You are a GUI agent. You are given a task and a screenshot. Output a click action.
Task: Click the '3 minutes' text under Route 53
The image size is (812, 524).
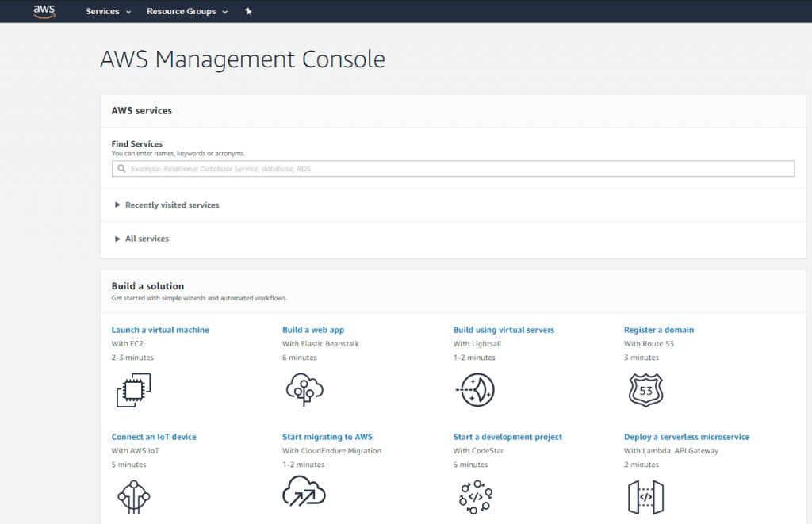coord(641,358)
